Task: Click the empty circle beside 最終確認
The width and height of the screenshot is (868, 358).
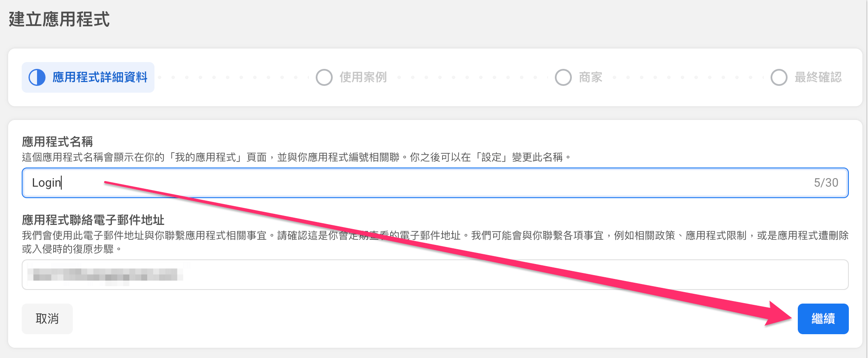Action: tap(779, 77)
